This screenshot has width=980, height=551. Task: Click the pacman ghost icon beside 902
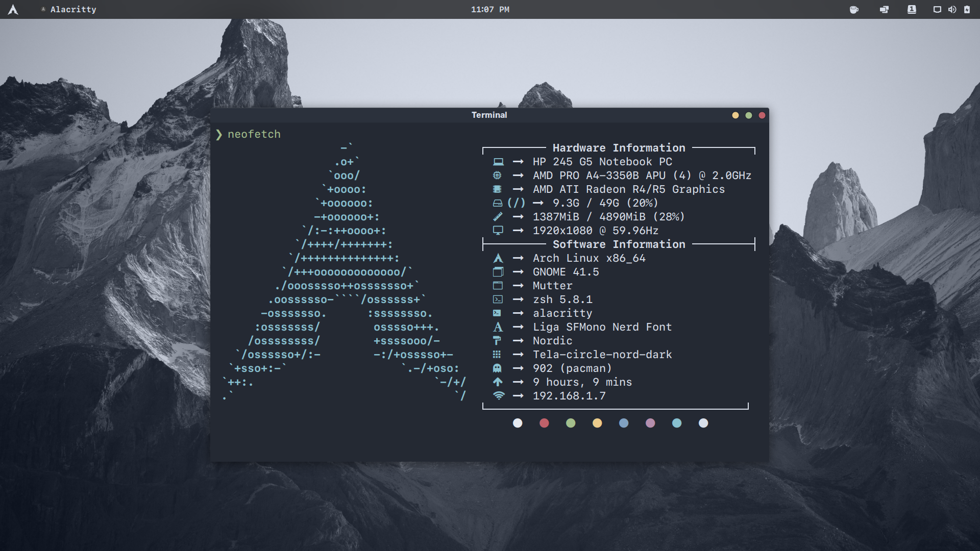pos(497,368)
